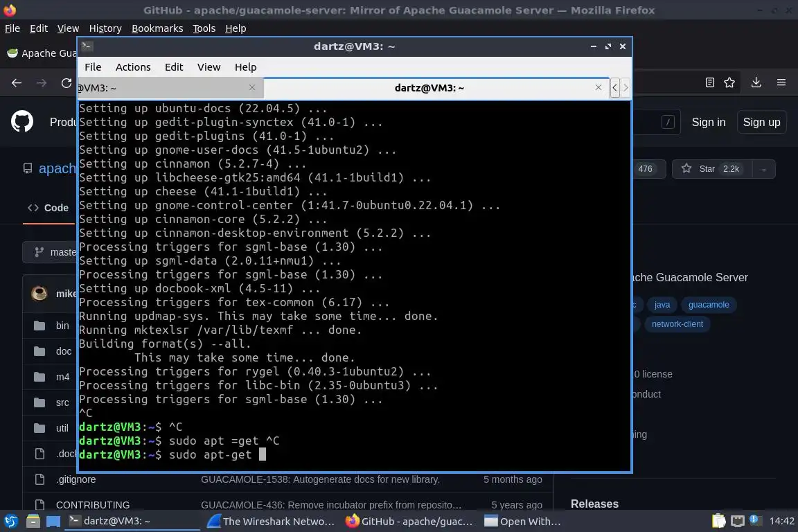Open Firefox downloads panel
Screen dimensions: 798x532
click(x=756, y=82)
